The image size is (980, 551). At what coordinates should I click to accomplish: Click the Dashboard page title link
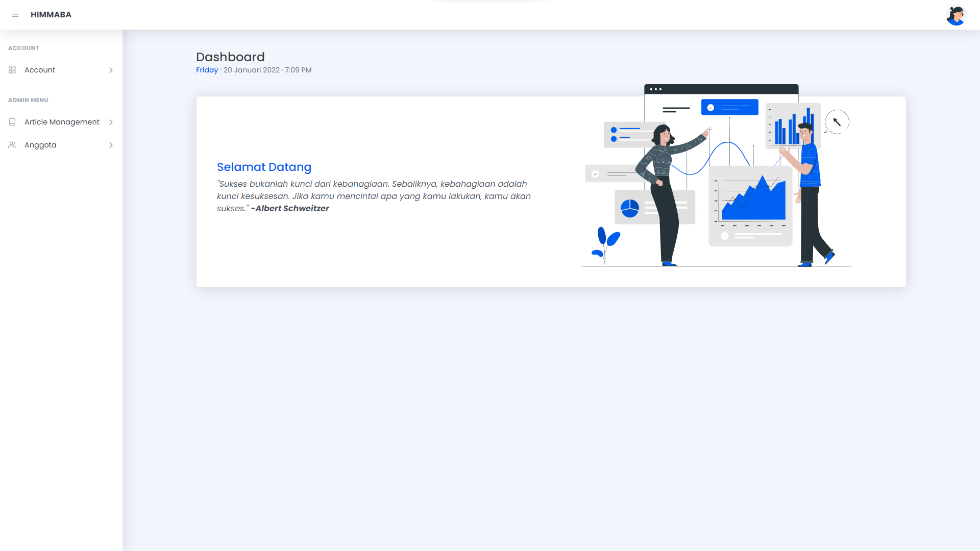click(230, 57)
